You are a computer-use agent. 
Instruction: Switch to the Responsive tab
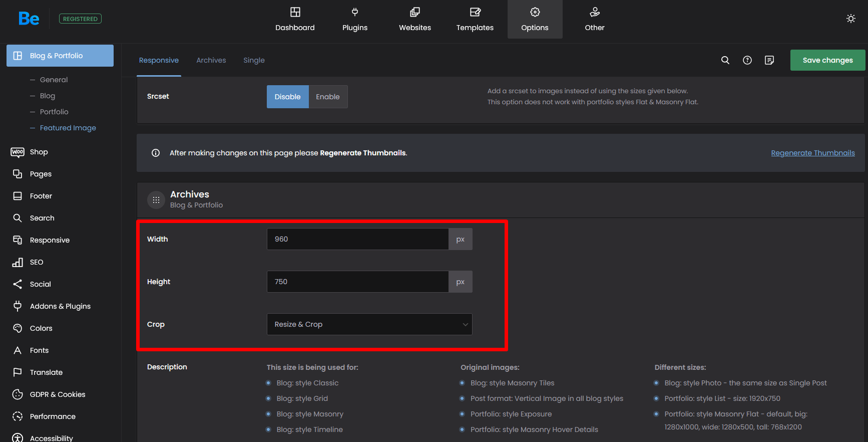click(159, 60)
